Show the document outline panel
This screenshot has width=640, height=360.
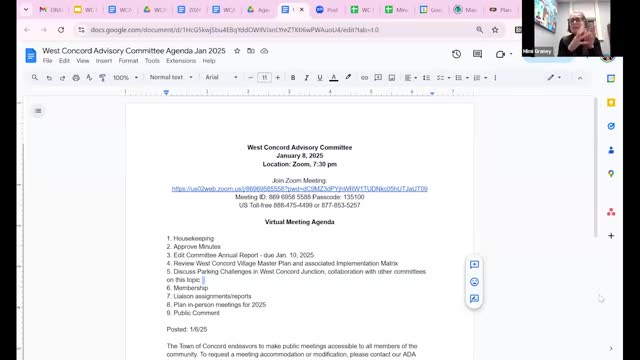click(38, 111)
